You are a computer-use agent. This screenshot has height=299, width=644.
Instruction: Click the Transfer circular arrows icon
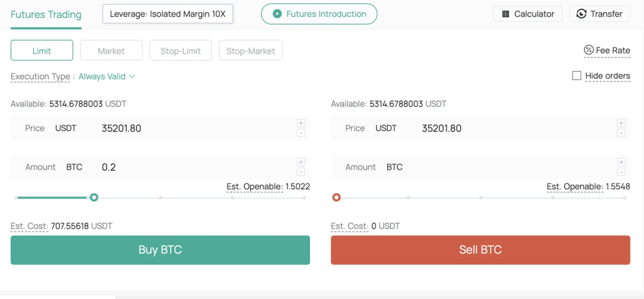(x=581, y=14)
